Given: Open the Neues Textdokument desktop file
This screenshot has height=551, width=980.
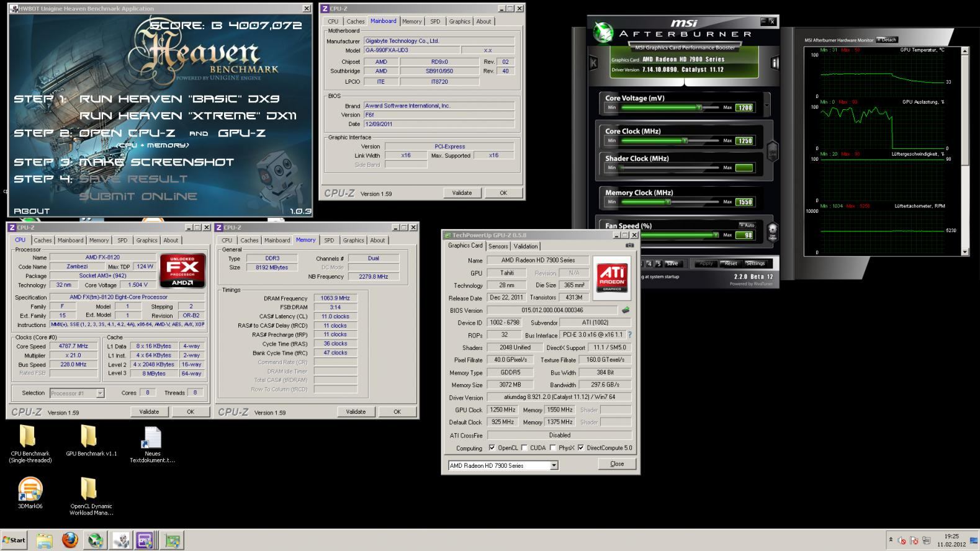Looking at the screenshot, I should coord(152,437).
